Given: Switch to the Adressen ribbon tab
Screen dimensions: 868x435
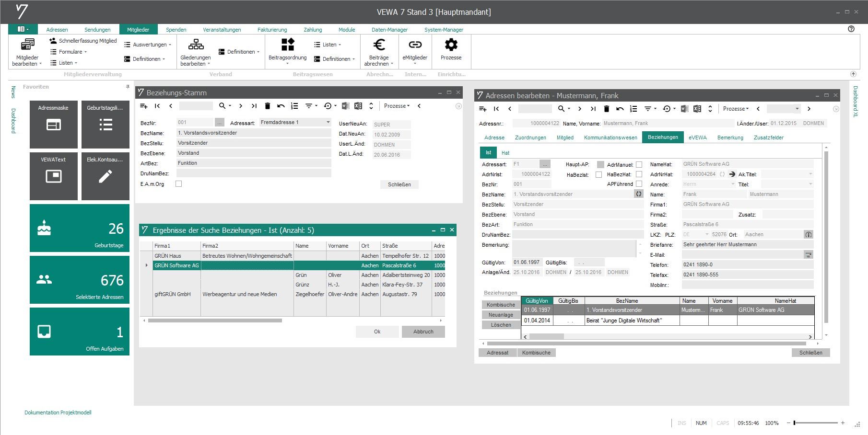Looking at the screenshot, I should [x=57, y=30].
